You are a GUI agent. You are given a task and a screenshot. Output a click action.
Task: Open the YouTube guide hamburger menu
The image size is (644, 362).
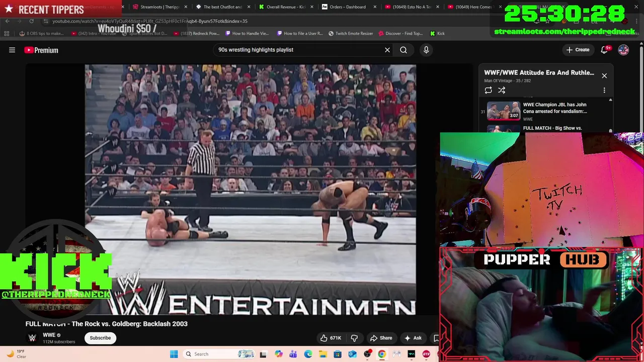12,50
